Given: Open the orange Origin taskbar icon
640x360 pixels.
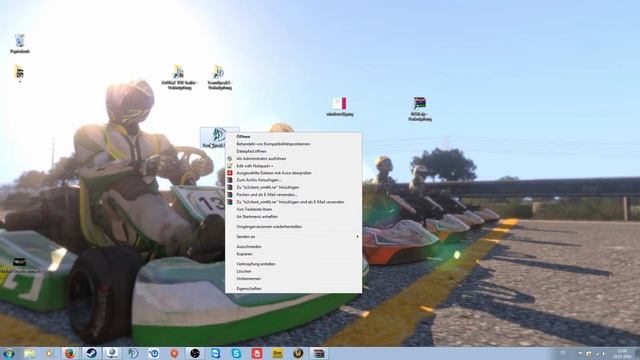Looking at the screenshot, I should [174, 353].
